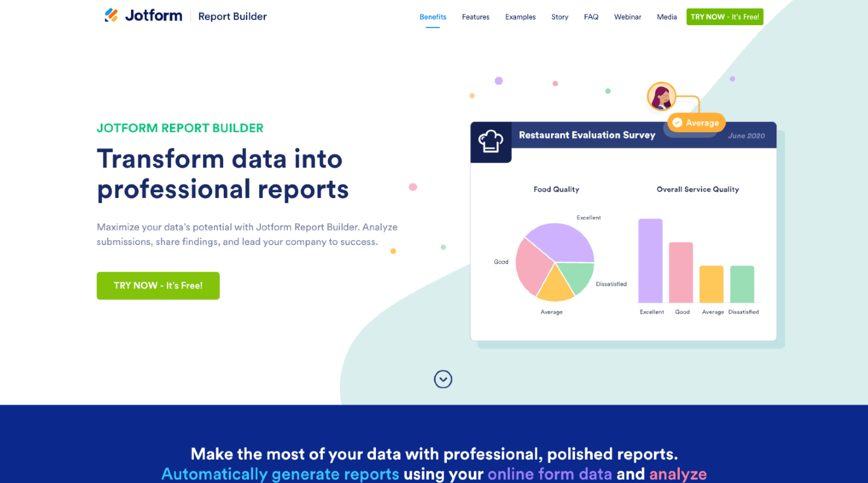Click the Average label under the pie chart

(x=551, y=312)
